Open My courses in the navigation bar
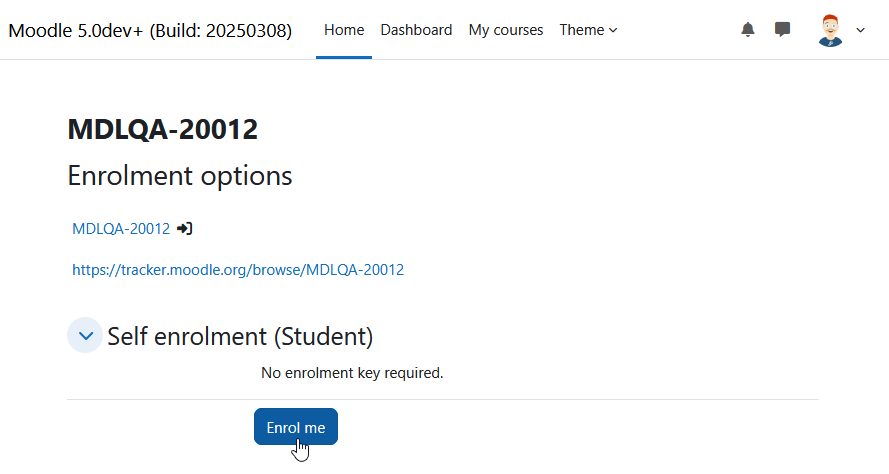This screenshot has width=889, height=474. 506,29
